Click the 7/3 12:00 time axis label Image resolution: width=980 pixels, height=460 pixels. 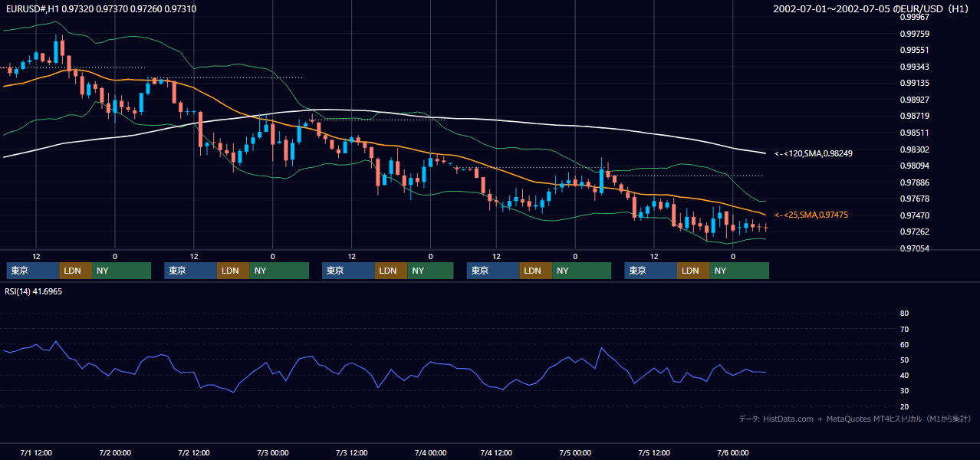click(351, 452)
